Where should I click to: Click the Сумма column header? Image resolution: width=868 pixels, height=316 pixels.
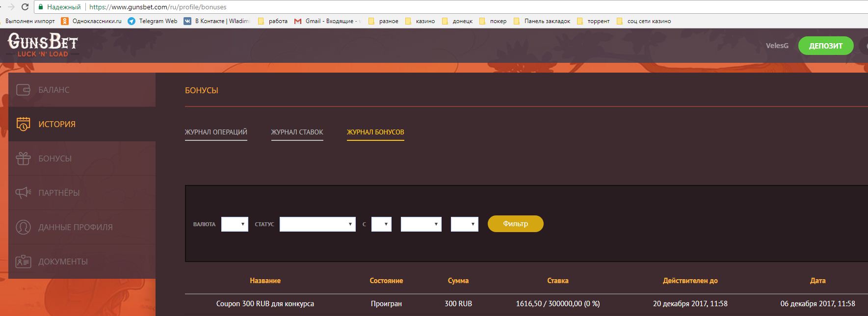pyautogui.click(x=458, y=281)
